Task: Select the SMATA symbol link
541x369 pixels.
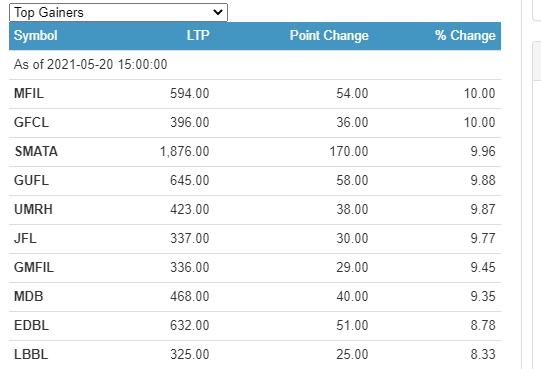Action: 36,152
